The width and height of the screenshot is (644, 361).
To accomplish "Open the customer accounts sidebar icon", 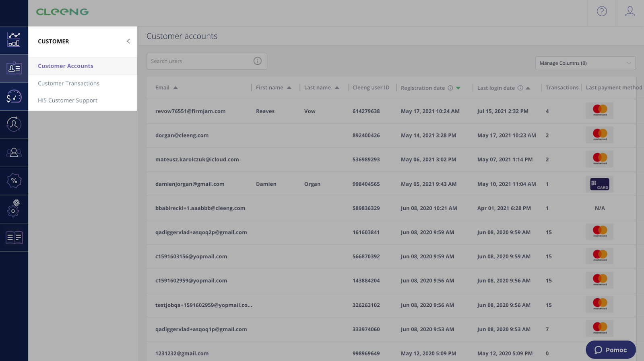I will 14,68.
